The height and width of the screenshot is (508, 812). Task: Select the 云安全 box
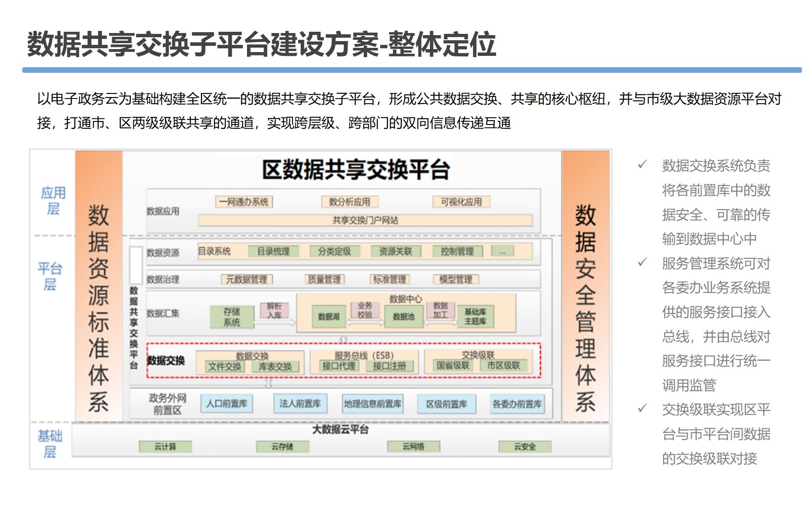point(524,447)
